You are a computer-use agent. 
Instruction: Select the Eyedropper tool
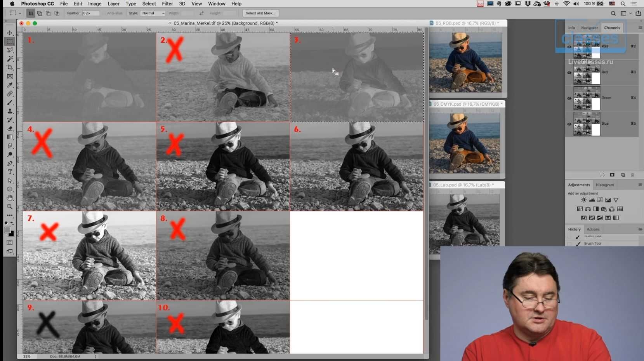10,85
